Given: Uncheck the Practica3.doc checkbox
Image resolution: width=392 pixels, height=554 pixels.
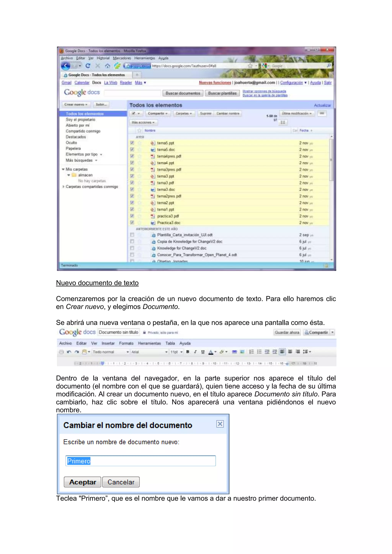Looking at the screenshot, I should tap(132, 222).
